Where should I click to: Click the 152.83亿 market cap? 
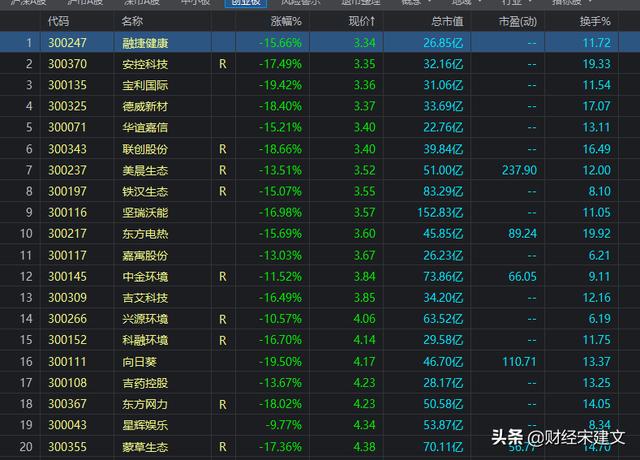pos(440,213)
